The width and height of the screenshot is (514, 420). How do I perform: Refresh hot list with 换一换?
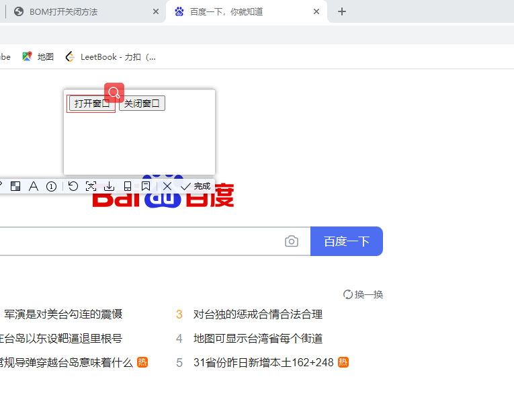363,294
